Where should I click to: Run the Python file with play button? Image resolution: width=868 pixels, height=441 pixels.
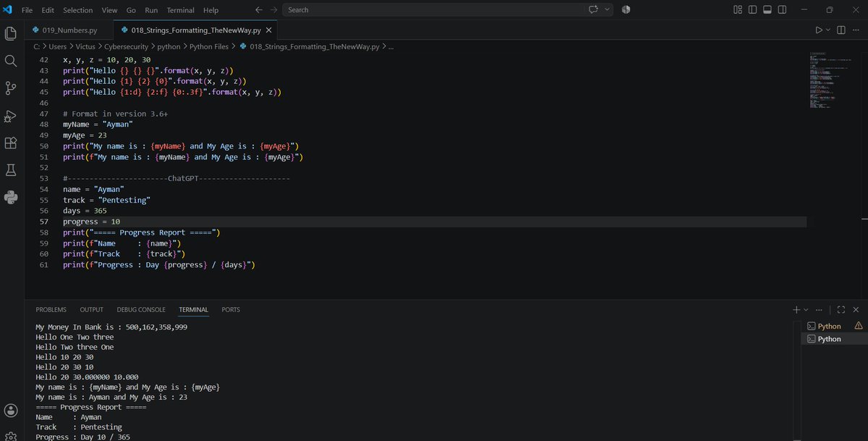(818, 30)
